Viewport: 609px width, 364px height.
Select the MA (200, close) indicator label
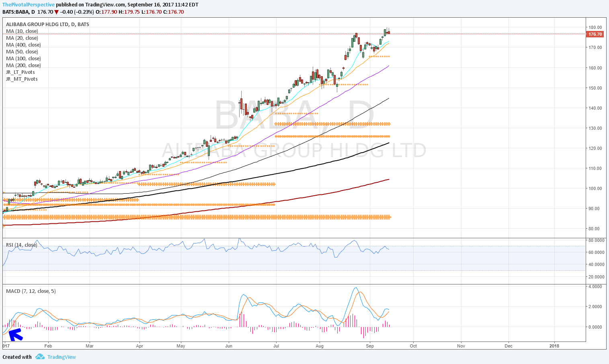click(23, 65)
